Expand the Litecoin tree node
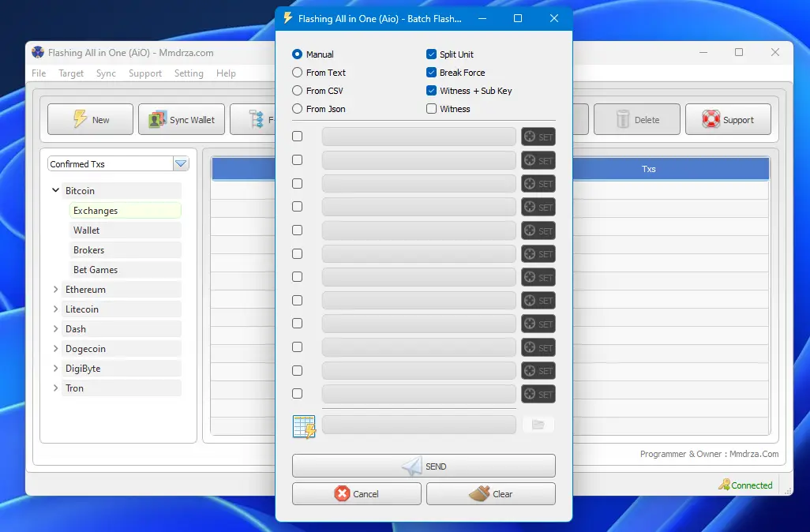Screen dimensions: 810x532 [x=56, y=309]
